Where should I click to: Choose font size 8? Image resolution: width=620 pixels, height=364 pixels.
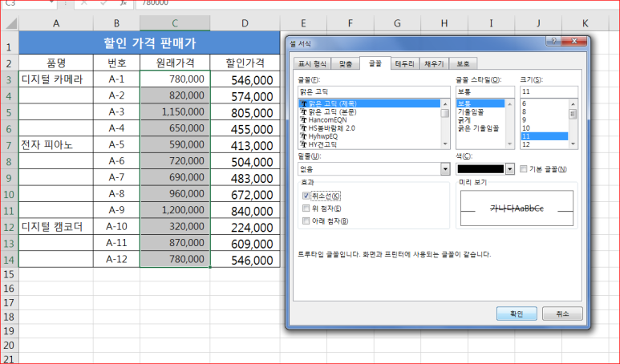pyautogui.click(x=544, y=112)
